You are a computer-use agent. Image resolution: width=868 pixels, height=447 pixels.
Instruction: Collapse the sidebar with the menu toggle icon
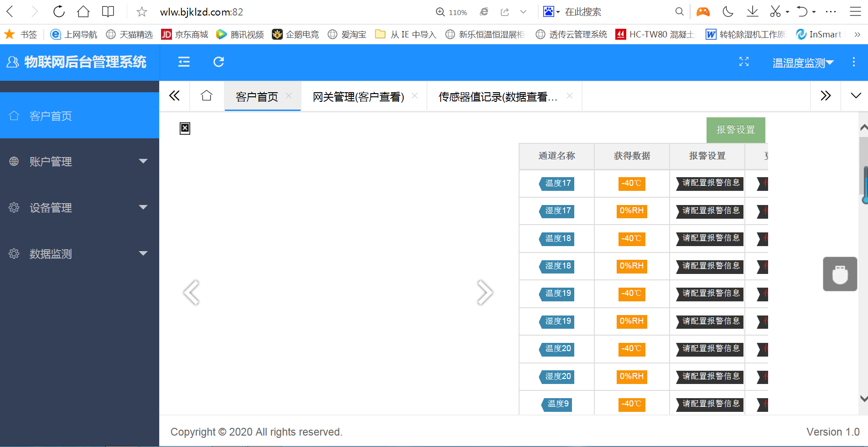[184, 62]
